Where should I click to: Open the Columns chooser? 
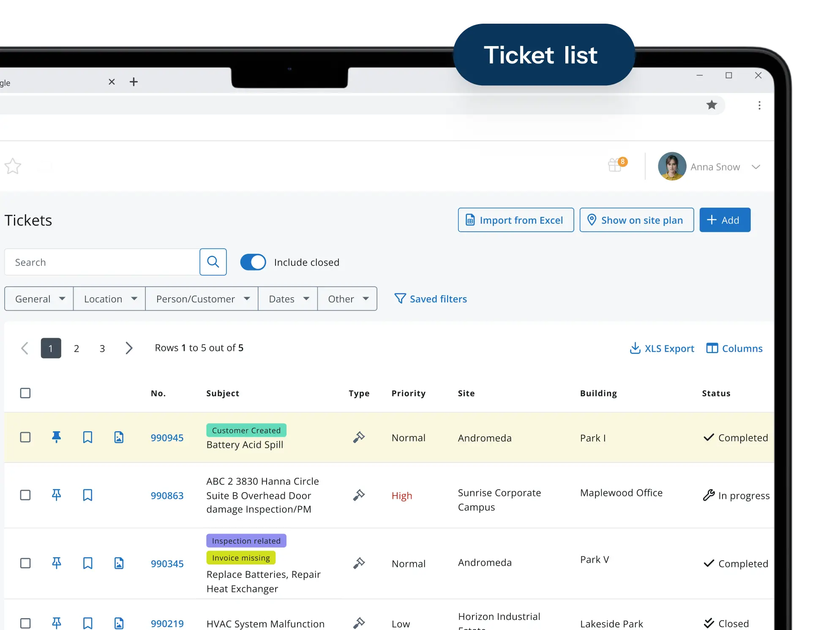pos(734,348)
